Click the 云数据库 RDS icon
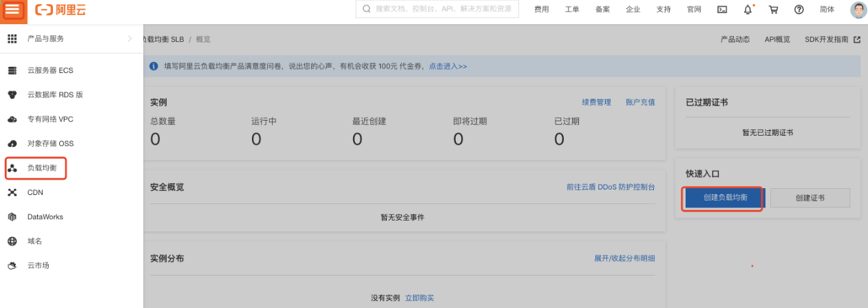This screenshot has width=868, height=308. [12, 95]
